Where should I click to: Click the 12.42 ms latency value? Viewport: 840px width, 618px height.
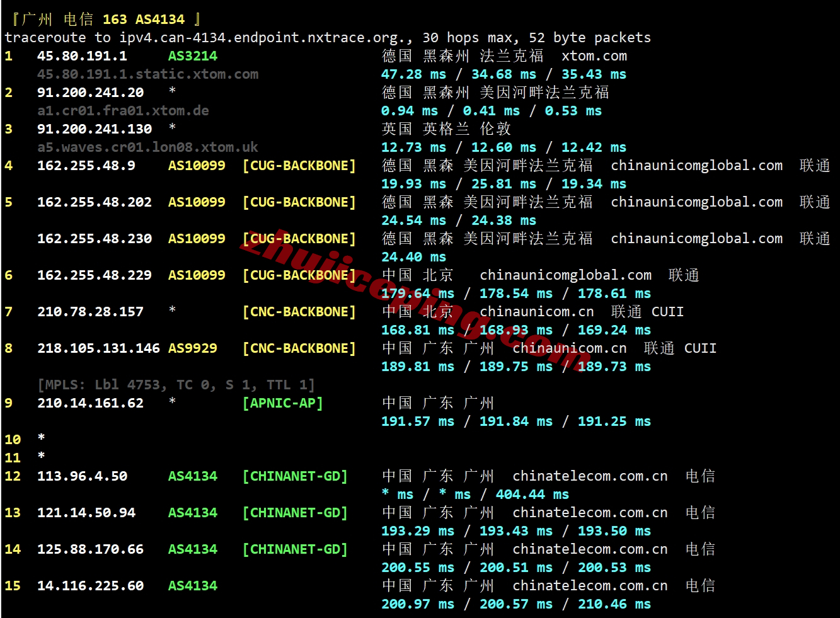click(594, 147)
